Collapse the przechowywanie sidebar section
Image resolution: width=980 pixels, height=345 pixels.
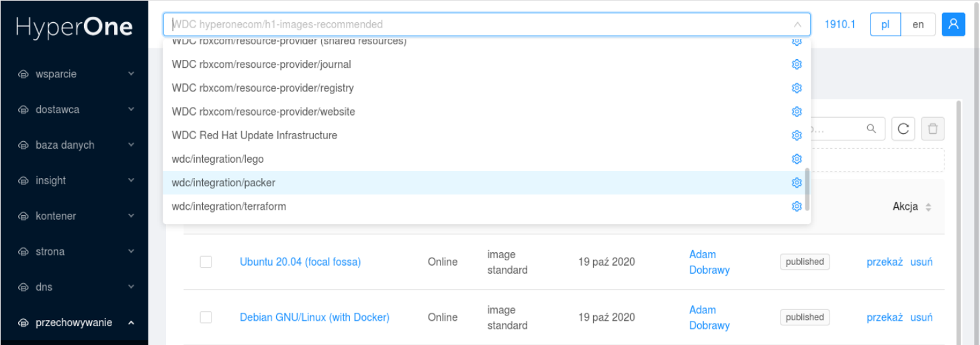coord(74,323)
